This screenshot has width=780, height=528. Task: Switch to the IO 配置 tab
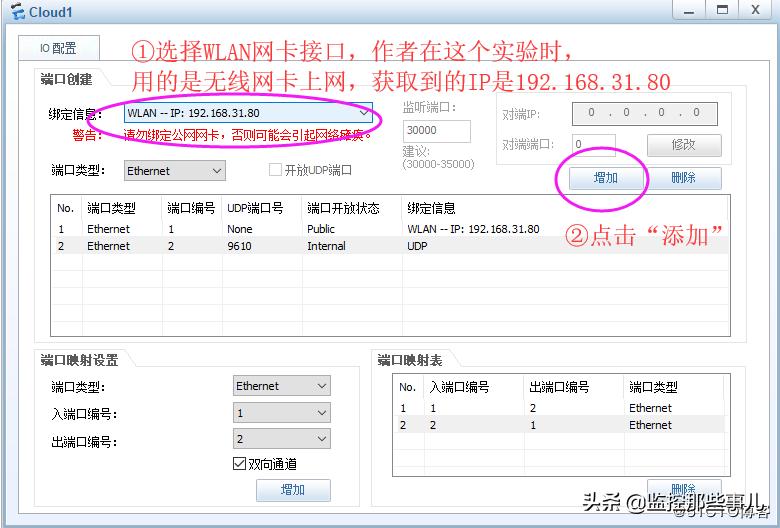(59, 48)
